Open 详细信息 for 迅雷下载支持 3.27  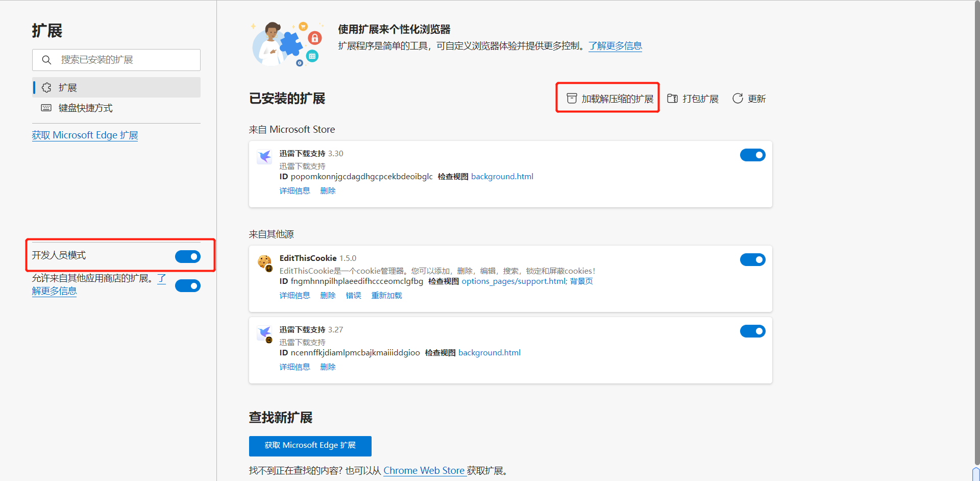[x=295, y=367]
